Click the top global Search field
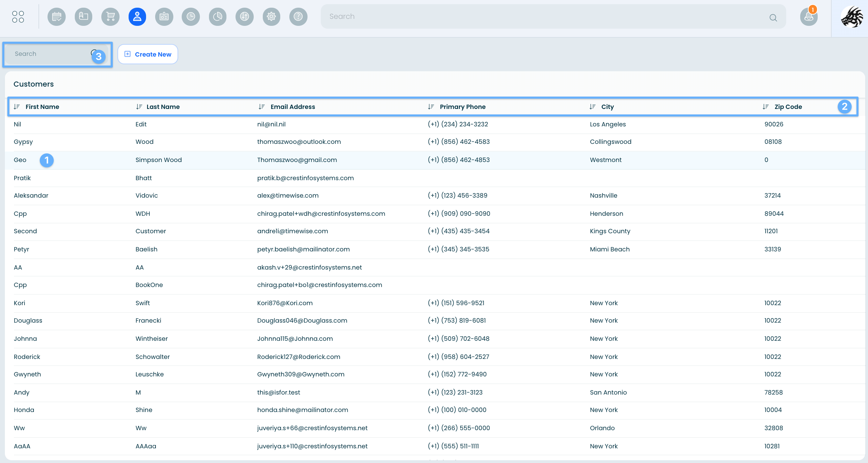The width and height of the screenshot is (868, 463). point(545,16)
